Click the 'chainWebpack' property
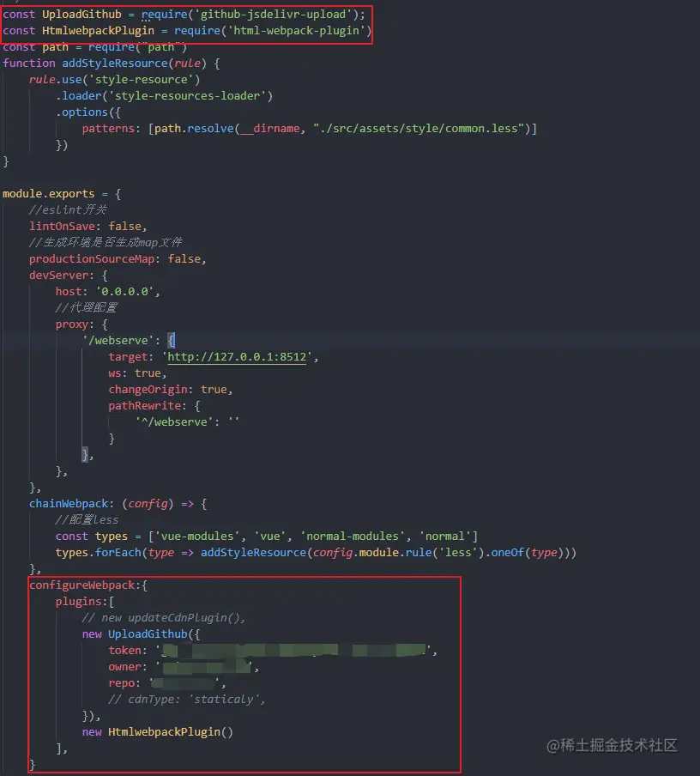Viewport: 700px width, 776px height. click(x=69, y=504)
